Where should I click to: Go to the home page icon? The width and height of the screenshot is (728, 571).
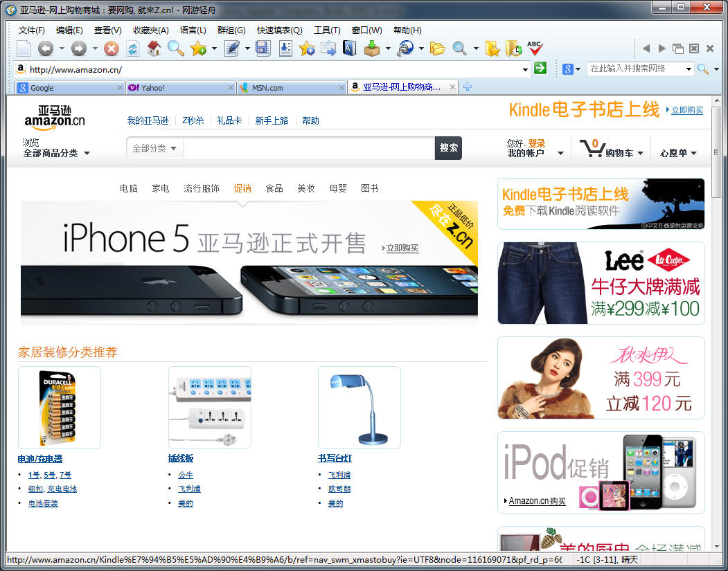154,48
